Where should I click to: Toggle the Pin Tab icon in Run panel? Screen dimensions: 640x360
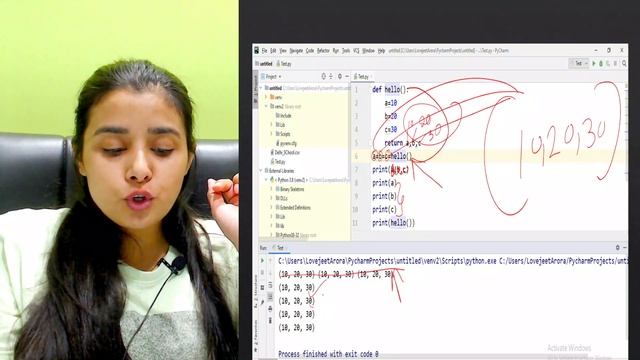point(262,302)
